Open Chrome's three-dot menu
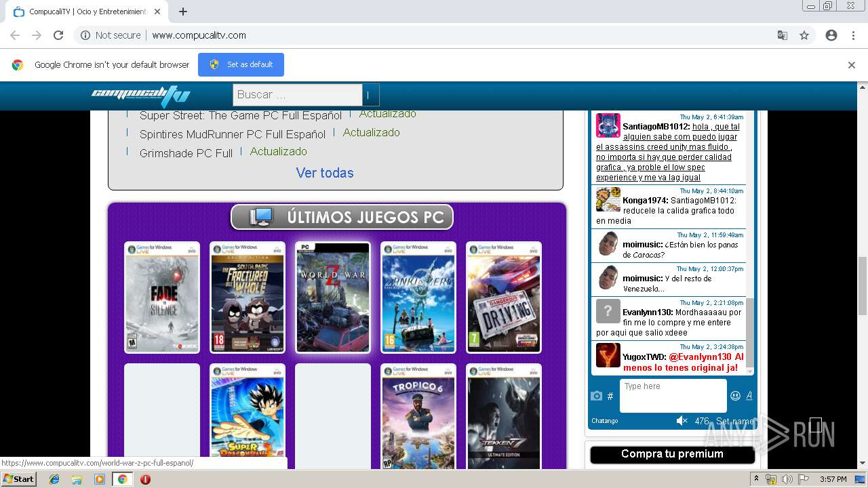The width and height of the screenshot is (868, 488). (x=853, y=35)
